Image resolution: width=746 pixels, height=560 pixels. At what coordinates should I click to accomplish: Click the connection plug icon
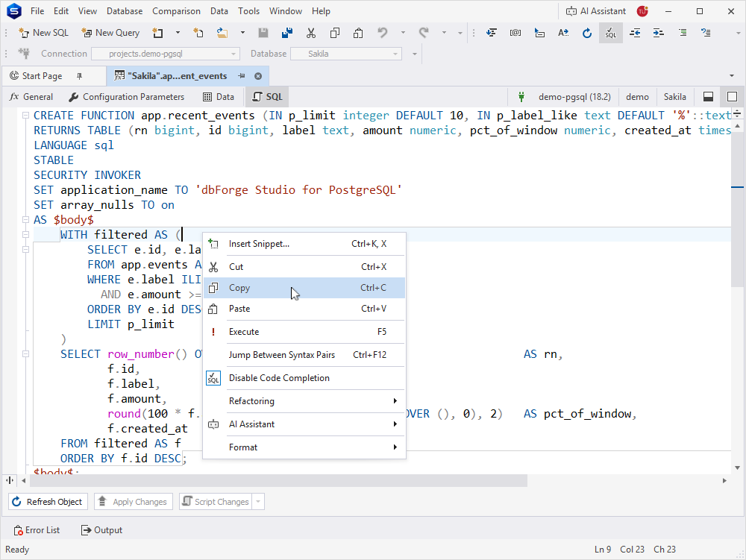point(24,53)
